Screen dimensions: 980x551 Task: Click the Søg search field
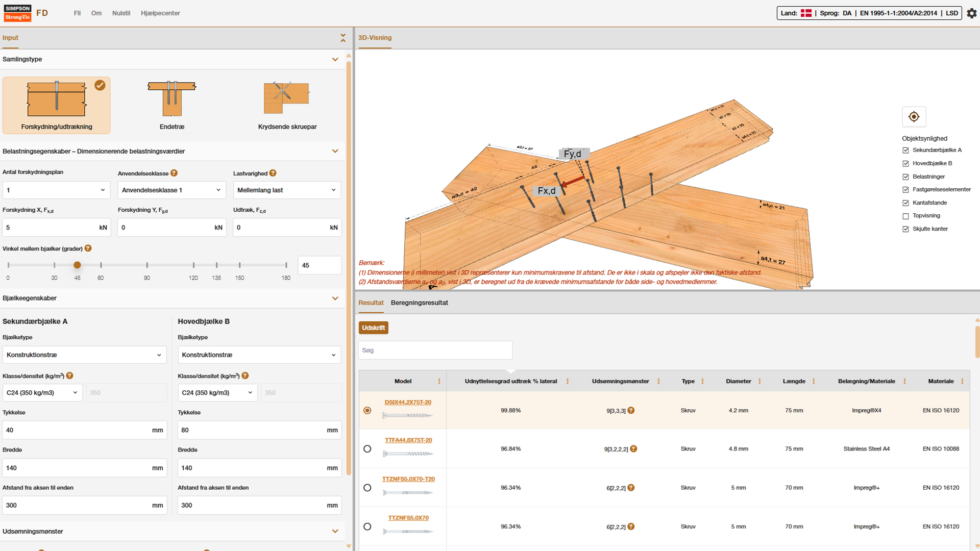click(x=435, y=350)
